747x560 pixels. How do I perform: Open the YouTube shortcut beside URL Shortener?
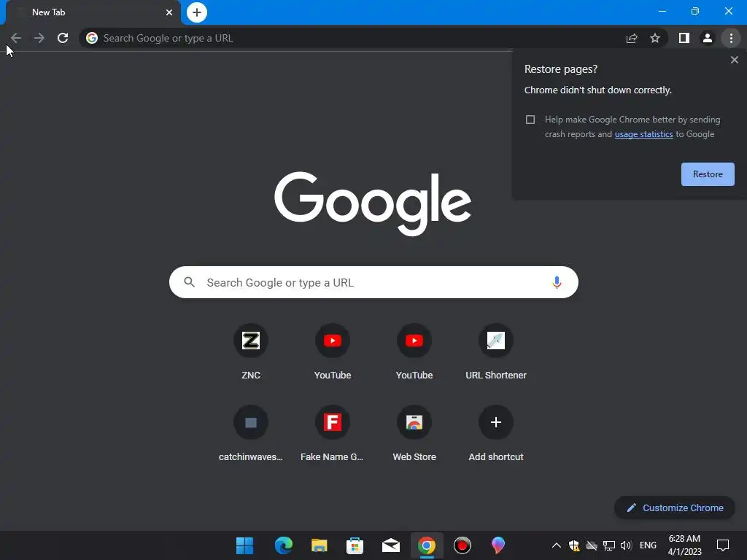[x=414, y=352]
